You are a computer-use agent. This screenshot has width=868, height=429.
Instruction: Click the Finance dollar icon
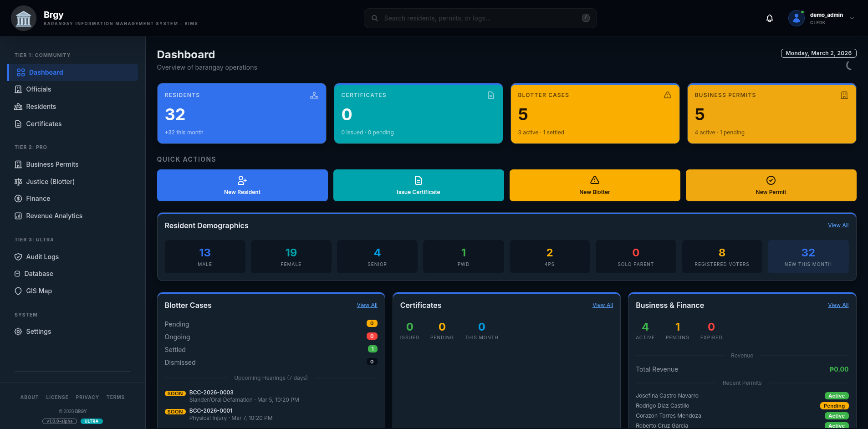[18, 199]
